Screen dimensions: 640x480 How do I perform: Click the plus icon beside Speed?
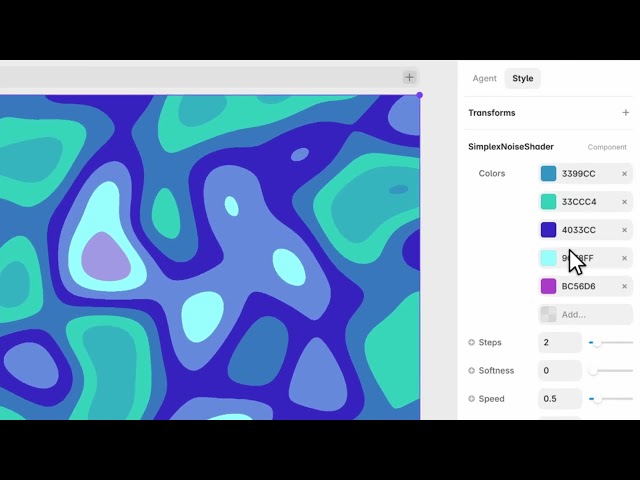[x=471, y=399]
